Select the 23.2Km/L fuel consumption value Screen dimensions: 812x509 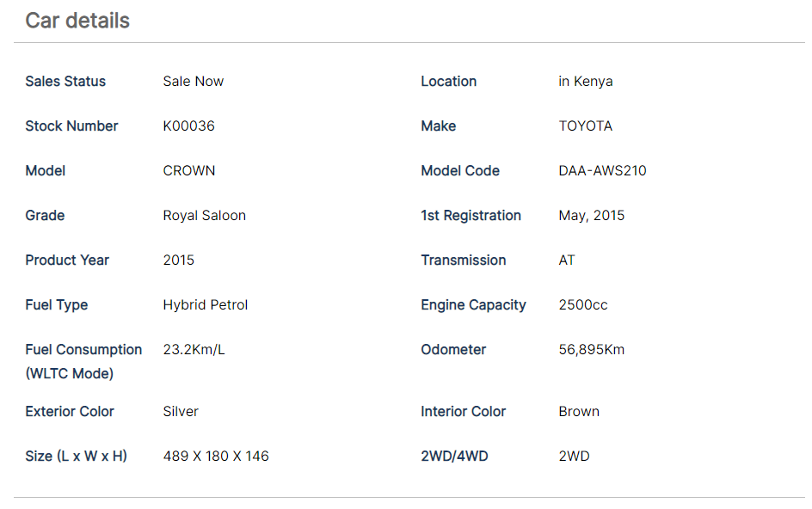coord(194,350)
